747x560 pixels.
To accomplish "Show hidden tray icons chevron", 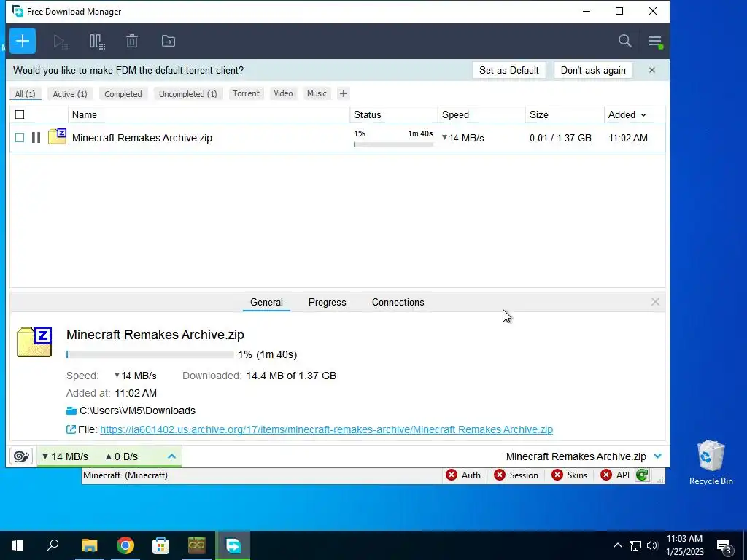I will click(x=617, y=545).
